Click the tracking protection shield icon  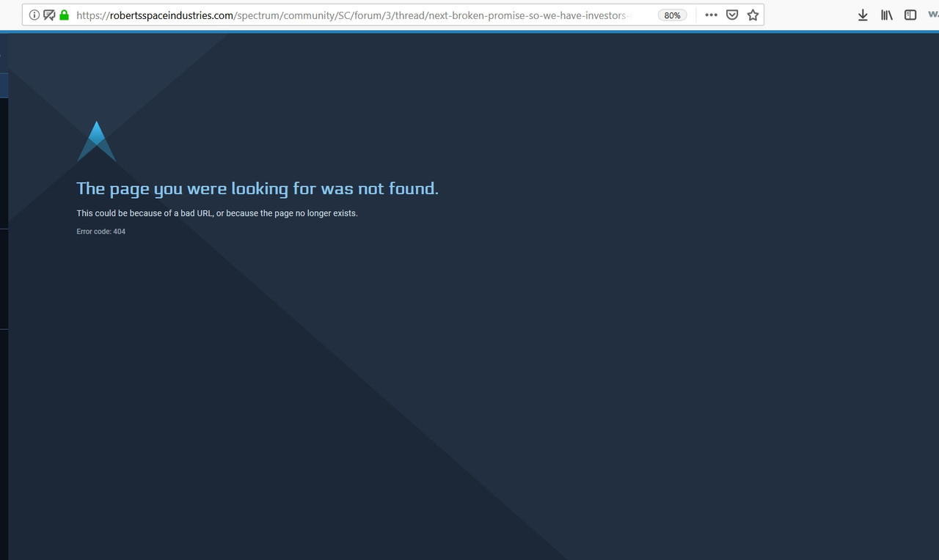[x=49, y=15]
